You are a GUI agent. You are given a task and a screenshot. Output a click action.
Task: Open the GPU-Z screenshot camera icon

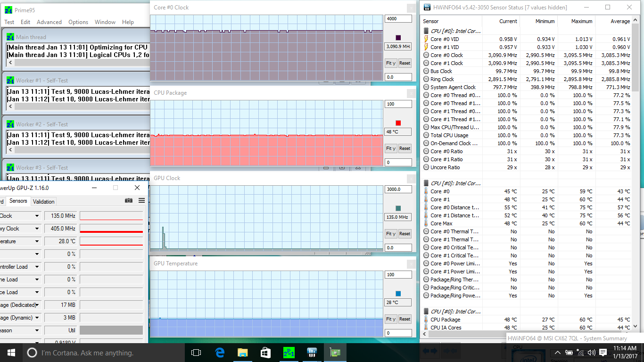pyautogui.click(x=129, y=201)
